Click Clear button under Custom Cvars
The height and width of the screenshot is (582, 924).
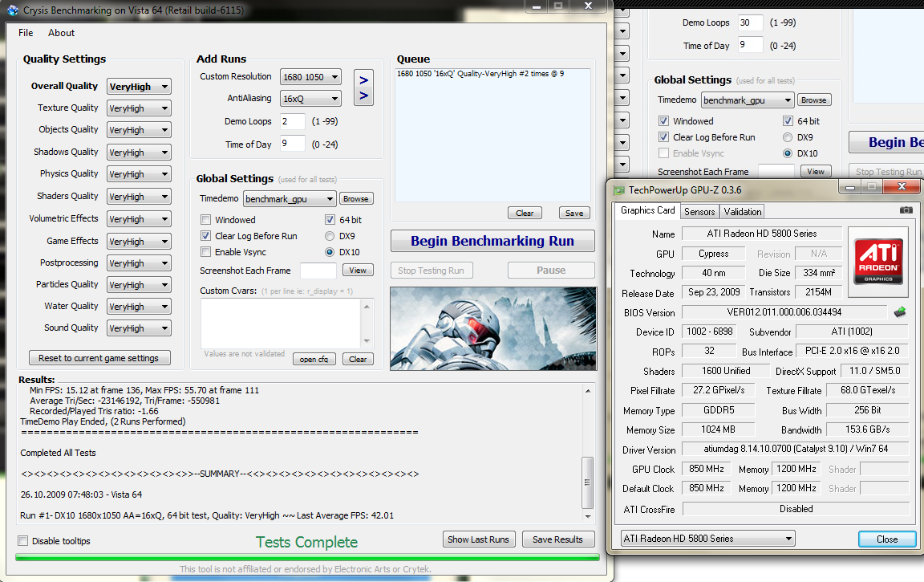358,359
